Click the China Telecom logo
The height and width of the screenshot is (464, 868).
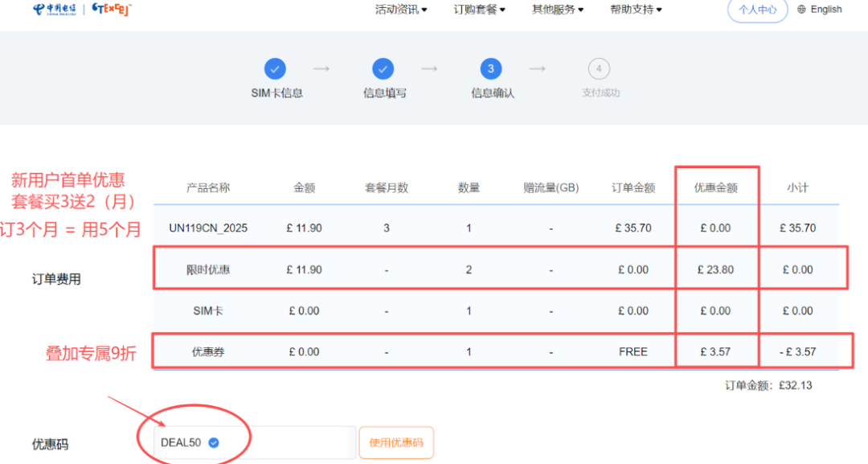[55, 10]
